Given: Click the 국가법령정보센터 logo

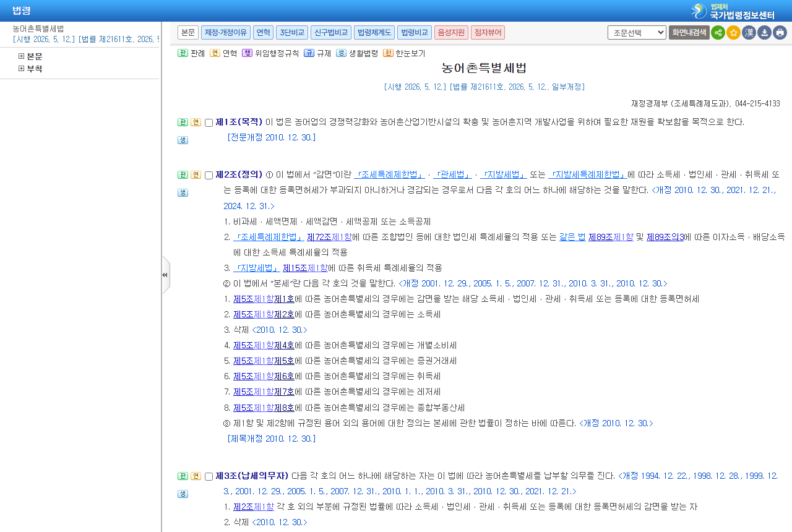Looking at the screenshot, I should coord(733,11).
